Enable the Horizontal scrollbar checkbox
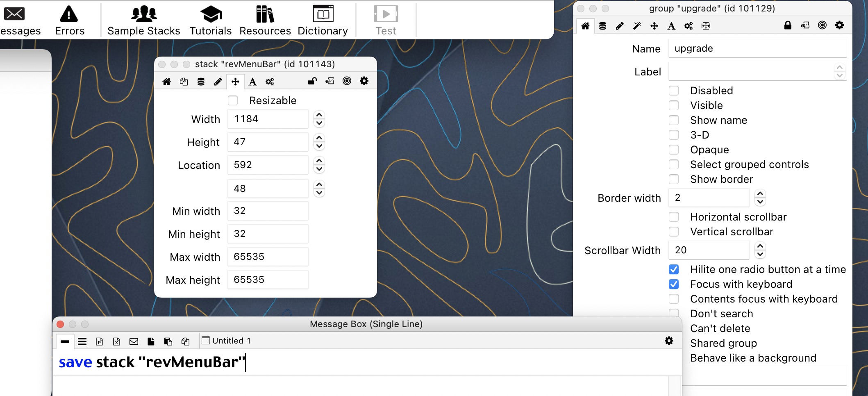The image size is (868, 396). [x=674, y=217]
